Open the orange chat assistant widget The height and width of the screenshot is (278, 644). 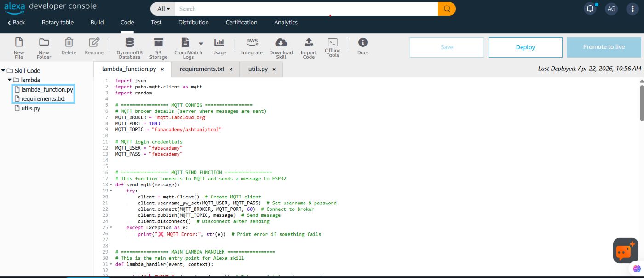(626, 251)
